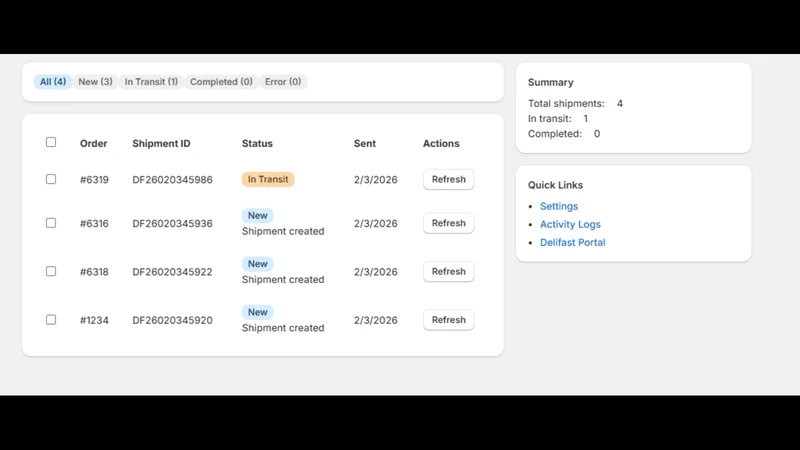The width and height of the screenshot is (800, 450).
Task: Click the New badge on order #6316
Action: pos(258,215)
